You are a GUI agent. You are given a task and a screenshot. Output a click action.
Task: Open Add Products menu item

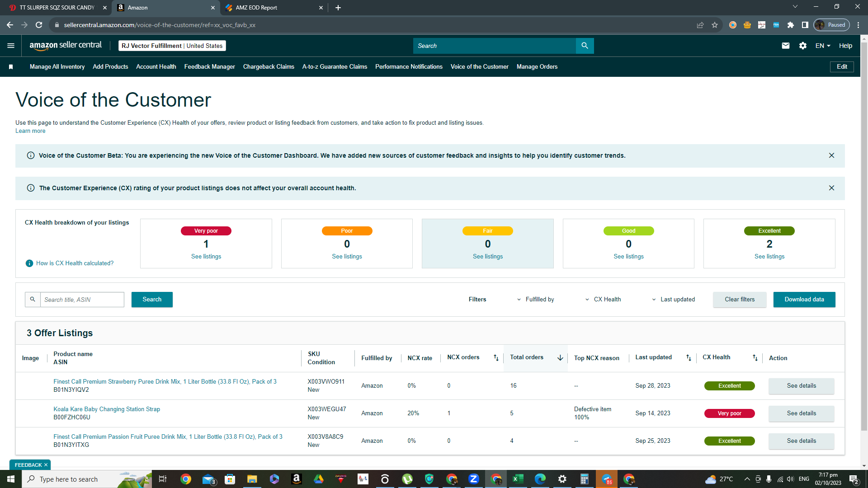(x=110, y=67)
